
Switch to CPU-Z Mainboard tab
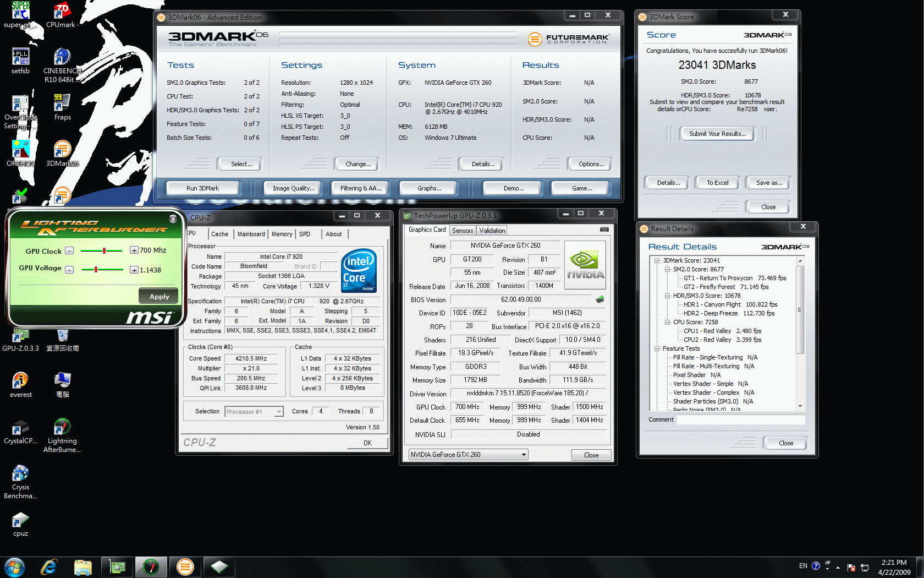pyautogui.click(x=251, y=234)
